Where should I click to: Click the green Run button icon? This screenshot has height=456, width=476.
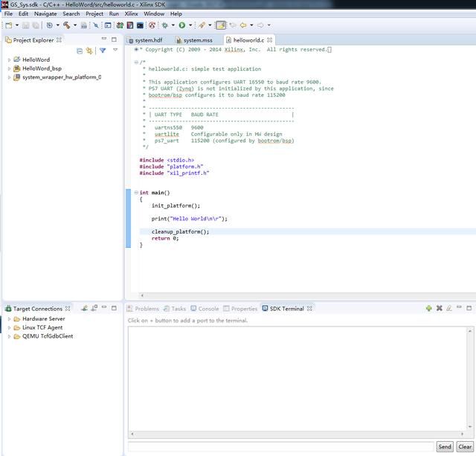coord(182,25)
